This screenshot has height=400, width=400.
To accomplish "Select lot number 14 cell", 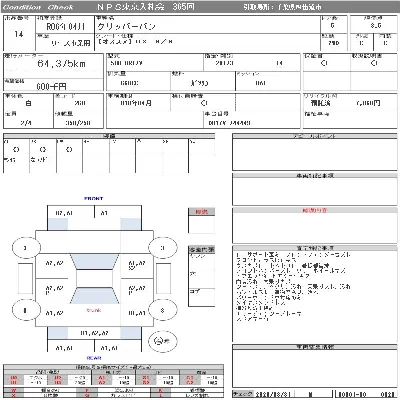I will 19,34.
